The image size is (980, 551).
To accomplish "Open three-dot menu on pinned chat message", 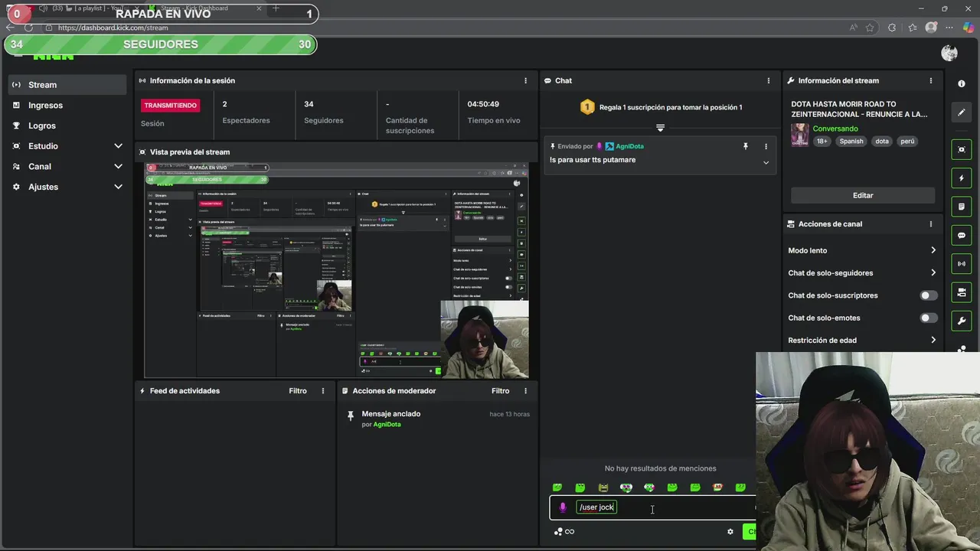I will [x=766, y=146].
